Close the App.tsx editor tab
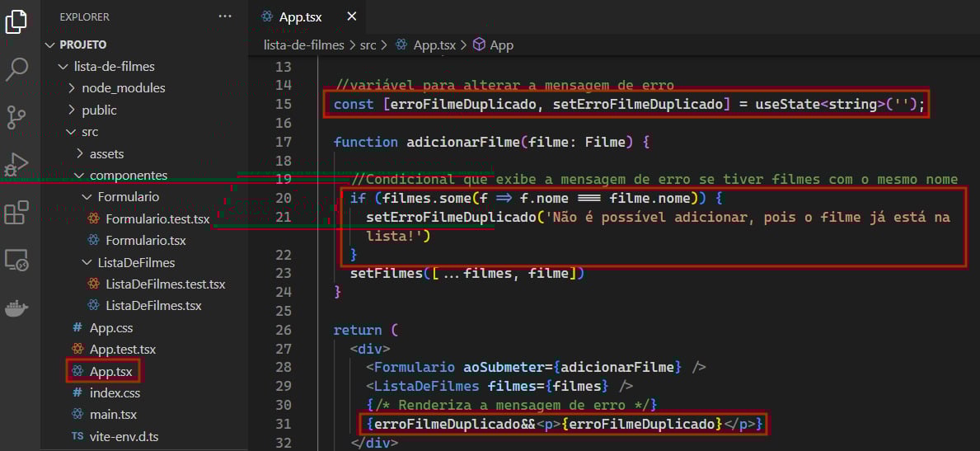The image size is (980, 451). tap(352, 16)
